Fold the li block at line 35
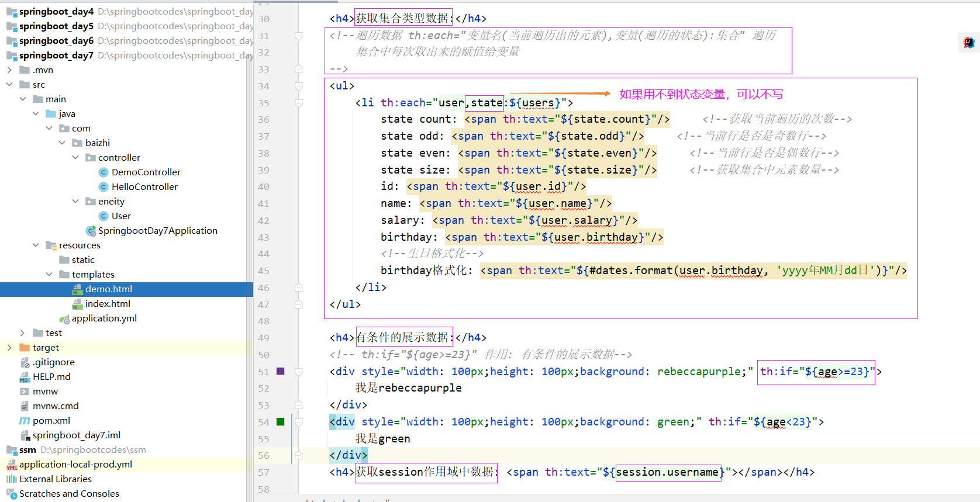The height and width of the screenshot is (502, 980). pos(299,103)
